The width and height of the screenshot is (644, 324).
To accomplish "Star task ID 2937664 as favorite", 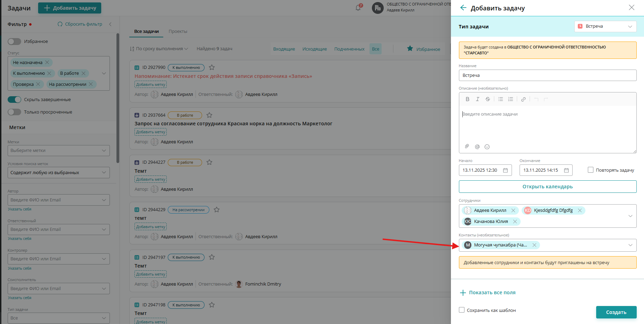I will [209, 115].
